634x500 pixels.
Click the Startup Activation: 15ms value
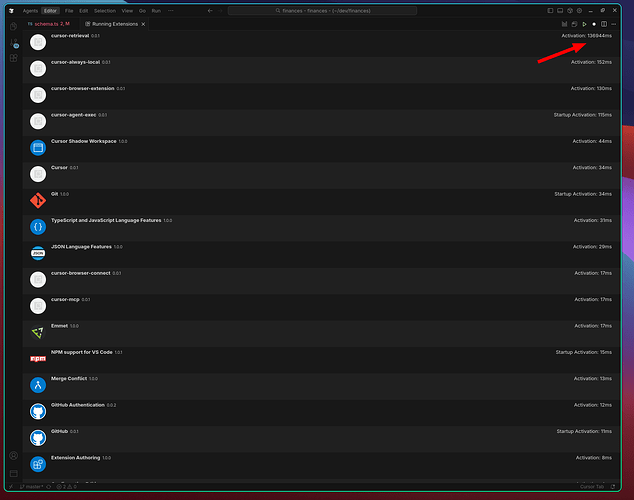583,352
